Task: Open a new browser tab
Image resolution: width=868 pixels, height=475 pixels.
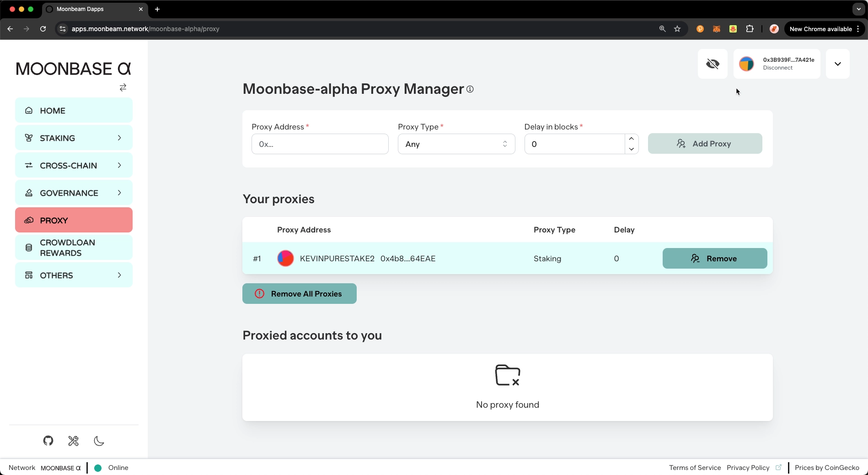Action: tap(157, 9)
